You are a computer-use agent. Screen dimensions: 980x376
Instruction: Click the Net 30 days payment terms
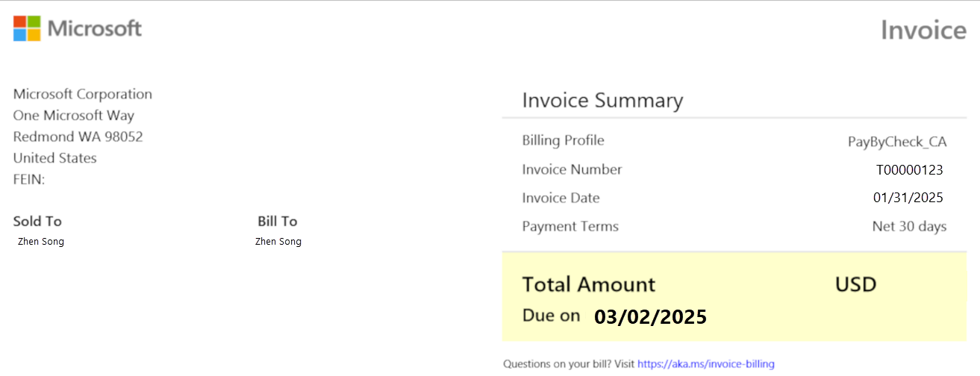click(909, 226)
